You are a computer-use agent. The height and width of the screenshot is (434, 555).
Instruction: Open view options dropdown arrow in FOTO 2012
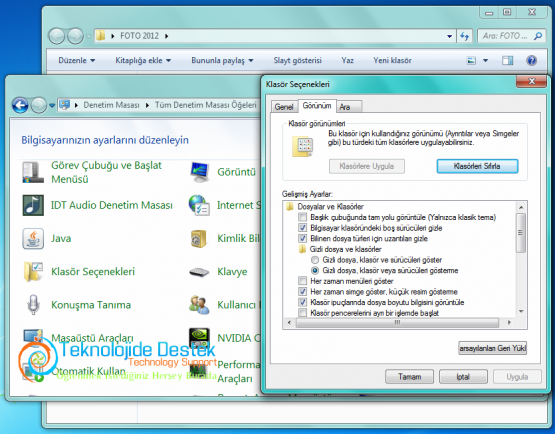coord(486,61)
